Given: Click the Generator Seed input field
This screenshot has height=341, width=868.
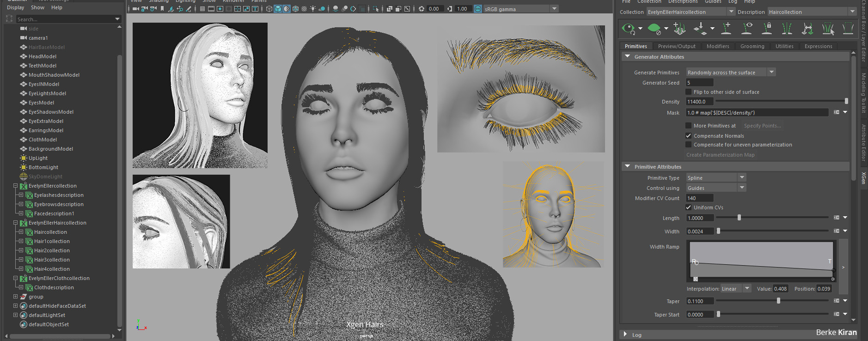Looking at the screenshot, I should (x=700, y=83).
